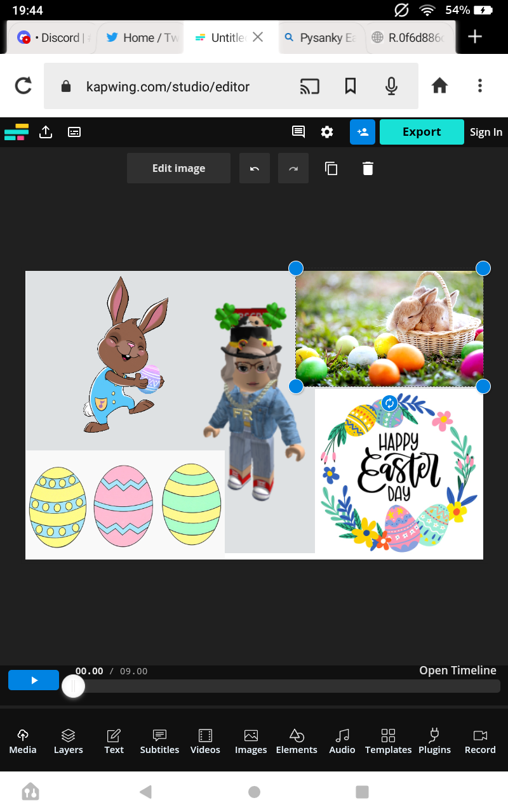Select the Happy Easter Day wreath image
508x812 pixels.
click(x=399, y=473)
